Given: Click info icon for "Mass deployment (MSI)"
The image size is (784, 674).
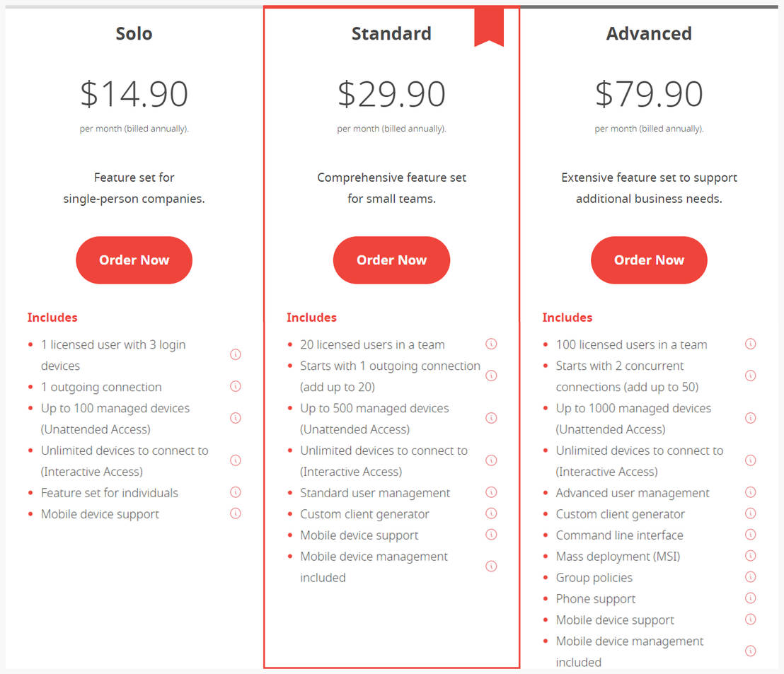Looking at the screenshot, I should coord(751,556).
